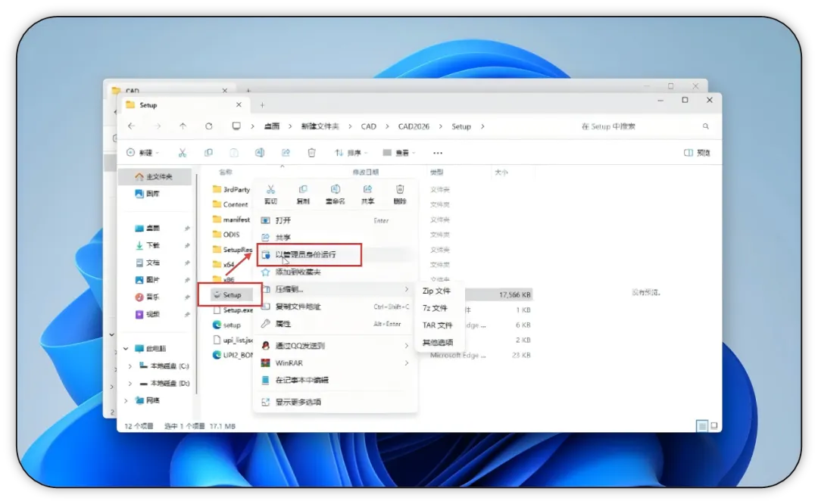Expand the 本地磁盘 (D:) node
The height and width of the screenshot is (504, 818).
click(x=130, y=383)
